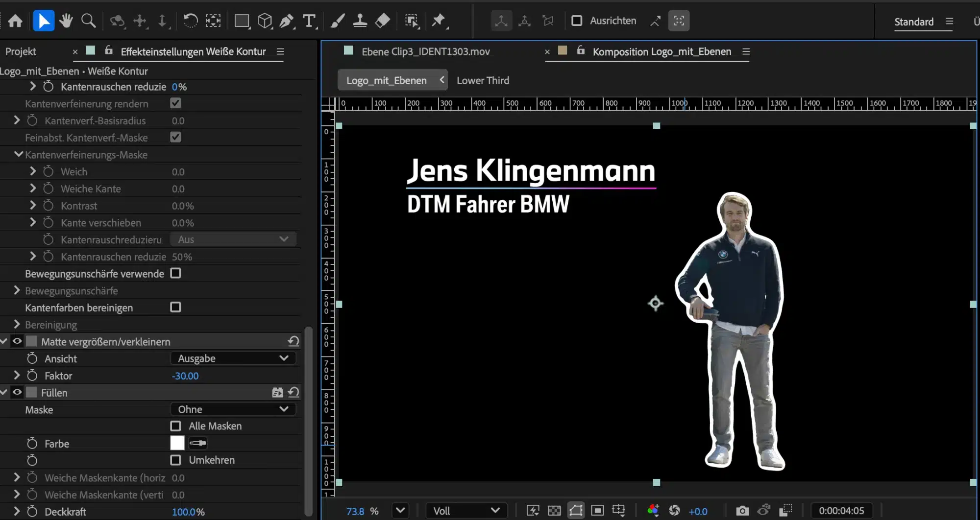Select the Dolly camera tool

[162, 21]
